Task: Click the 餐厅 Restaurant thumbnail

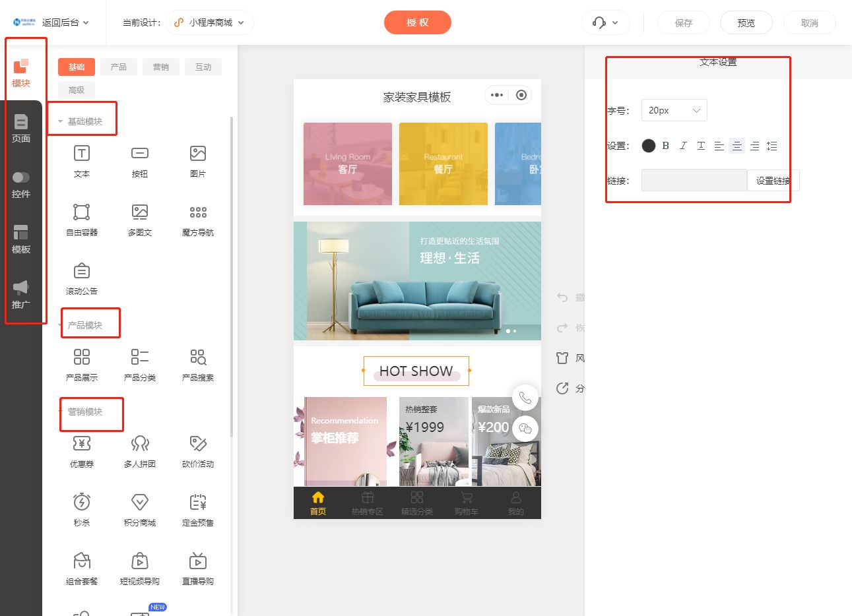Action: [443, 164]
